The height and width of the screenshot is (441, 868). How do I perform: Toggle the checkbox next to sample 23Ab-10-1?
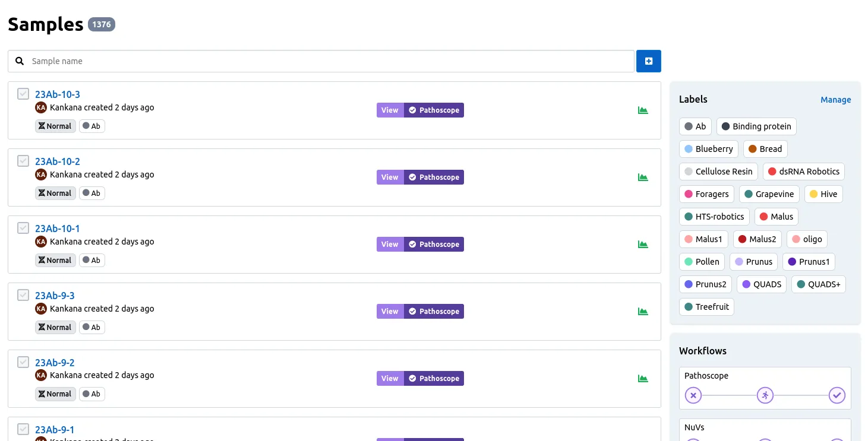23,228
